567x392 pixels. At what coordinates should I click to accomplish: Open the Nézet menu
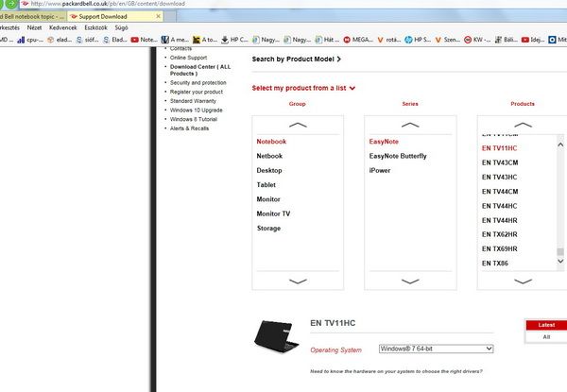(x=34, y=27)
